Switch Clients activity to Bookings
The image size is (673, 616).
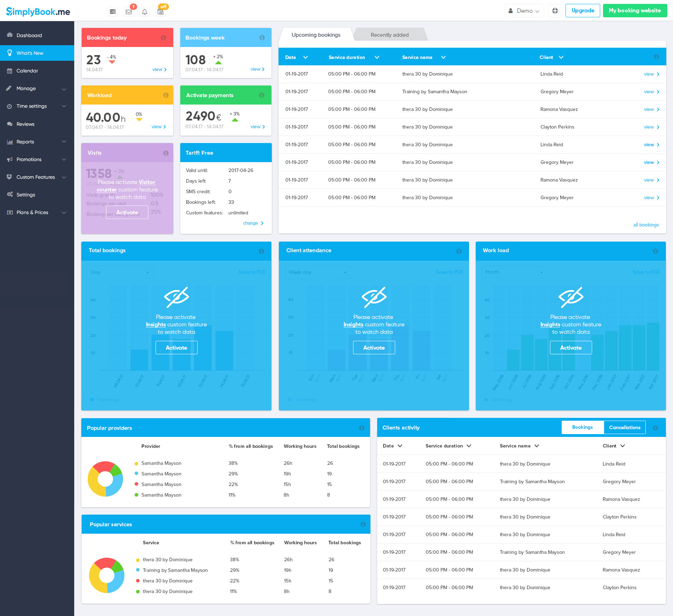[x=583, y=427]
